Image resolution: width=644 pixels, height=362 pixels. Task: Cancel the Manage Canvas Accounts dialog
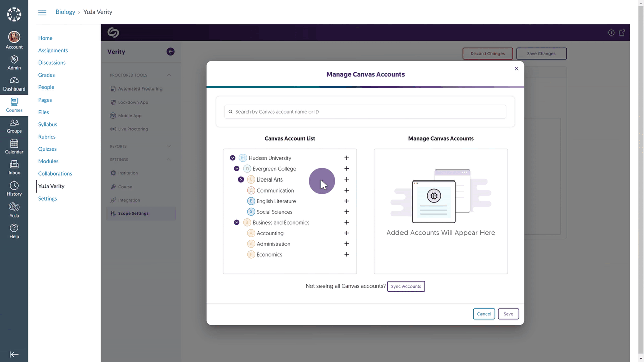click(x=484, y=314)
